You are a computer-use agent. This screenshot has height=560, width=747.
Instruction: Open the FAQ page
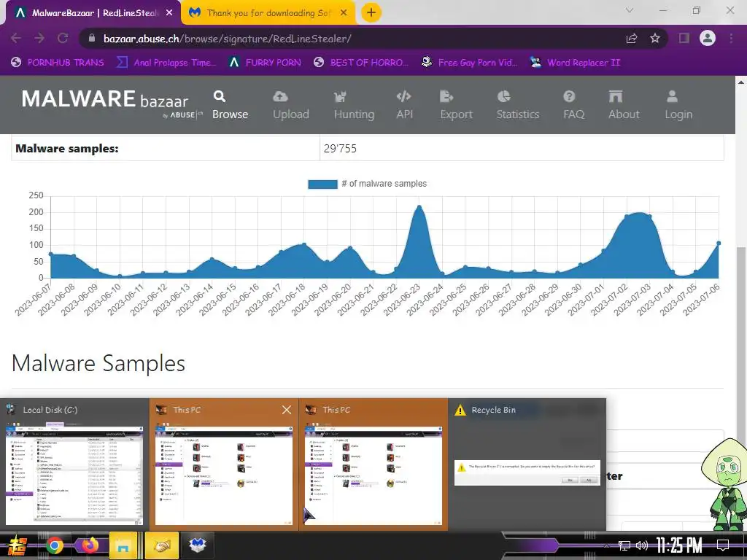573,105
